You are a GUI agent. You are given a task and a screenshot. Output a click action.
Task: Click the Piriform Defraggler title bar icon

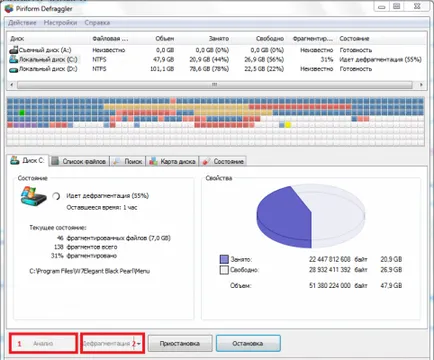[9, 8]
